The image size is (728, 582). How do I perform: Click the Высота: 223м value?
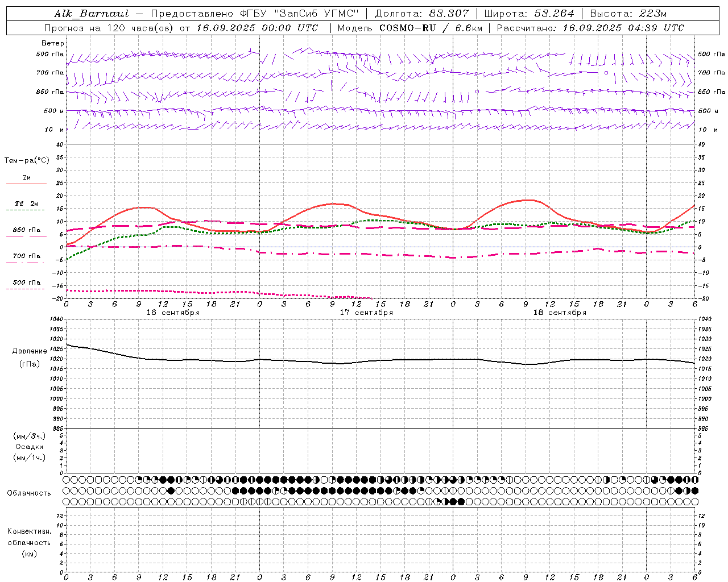628,14
